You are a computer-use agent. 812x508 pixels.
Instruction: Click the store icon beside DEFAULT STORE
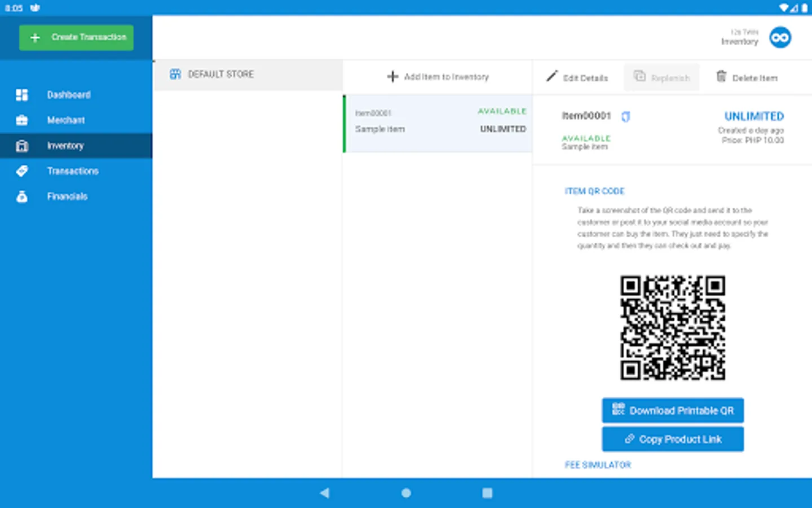[x=175, y=74]
